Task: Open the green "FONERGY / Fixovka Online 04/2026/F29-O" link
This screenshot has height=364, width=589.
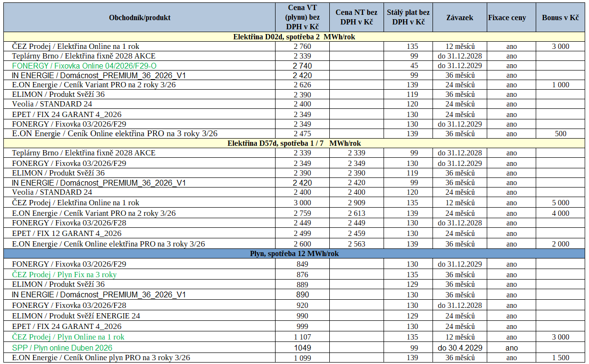Action: coord(84,66)
